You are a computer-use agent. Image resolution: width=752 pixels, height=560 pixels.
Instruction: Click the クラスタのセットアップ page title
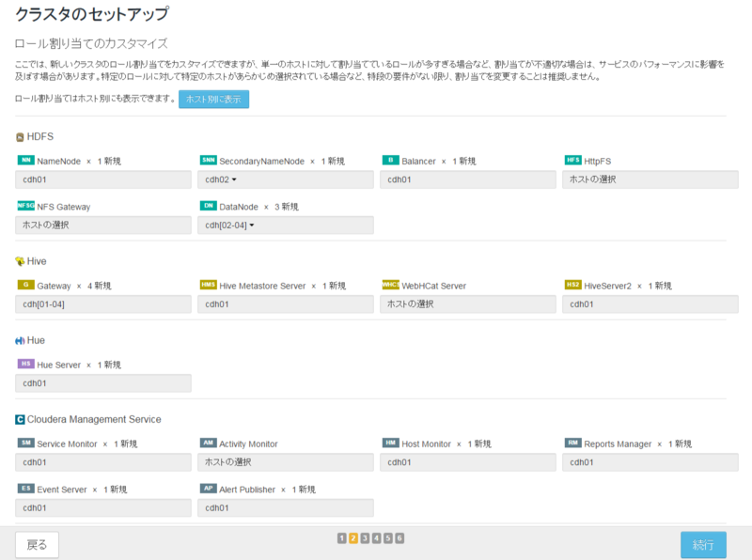[x=92, y=14]
